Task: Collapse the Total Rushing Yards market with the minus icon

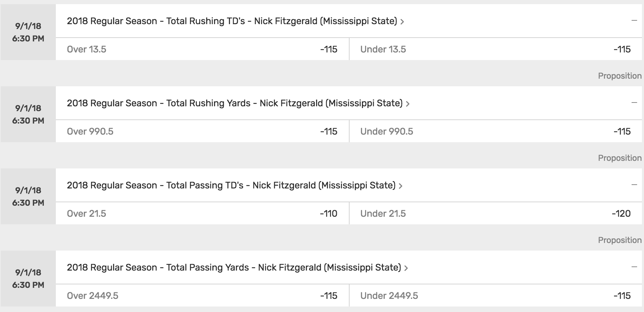Action: click(634, 103)
